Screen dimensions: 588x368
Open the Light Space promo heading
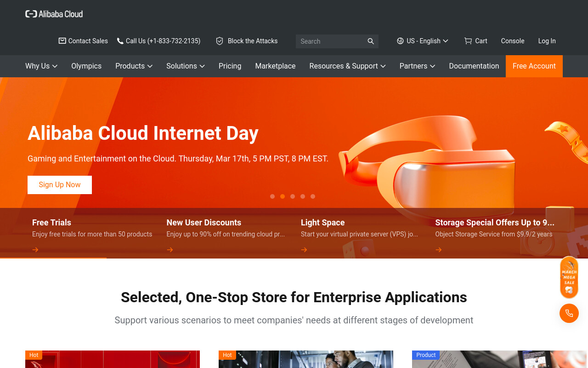tap(323, 223)
